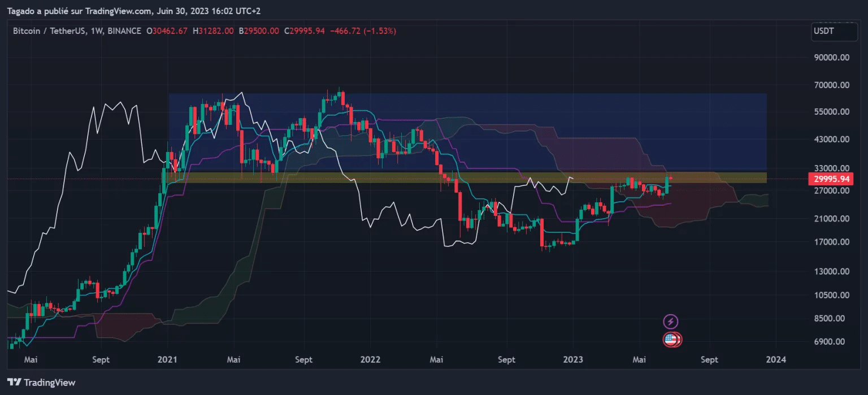
Task: Click the 1W interval label
Action: (97, 31)
